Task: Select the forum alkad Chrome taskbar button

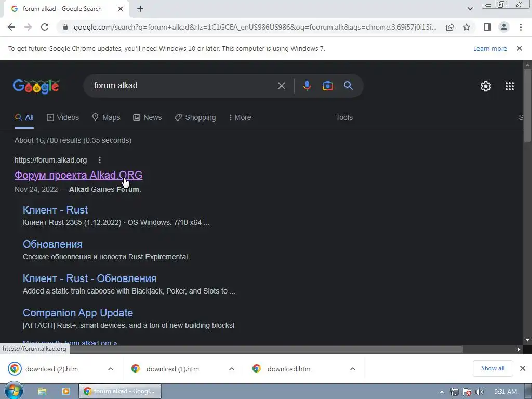Action: 120,391
